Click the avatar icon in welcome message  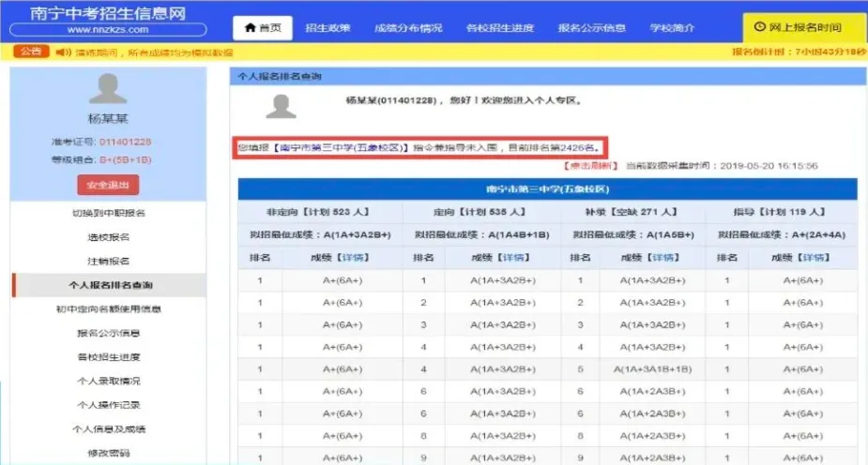(x=282, y=106)
